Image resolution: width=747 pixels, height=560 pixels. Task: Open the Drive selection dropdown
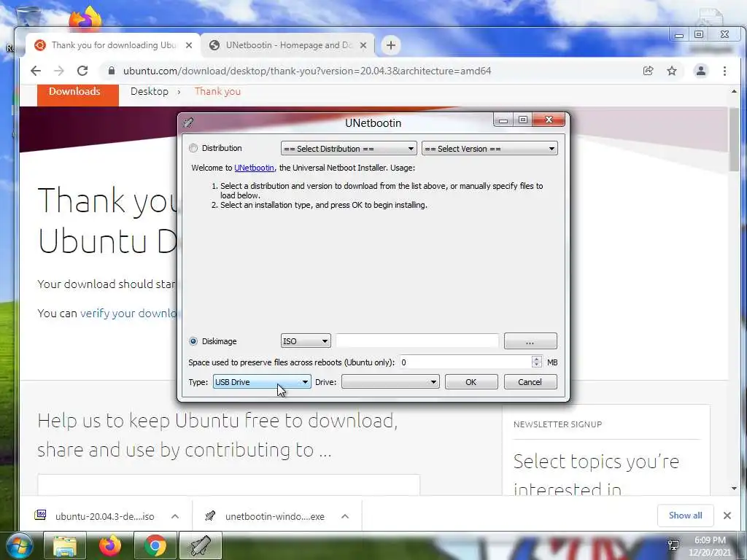390,382
